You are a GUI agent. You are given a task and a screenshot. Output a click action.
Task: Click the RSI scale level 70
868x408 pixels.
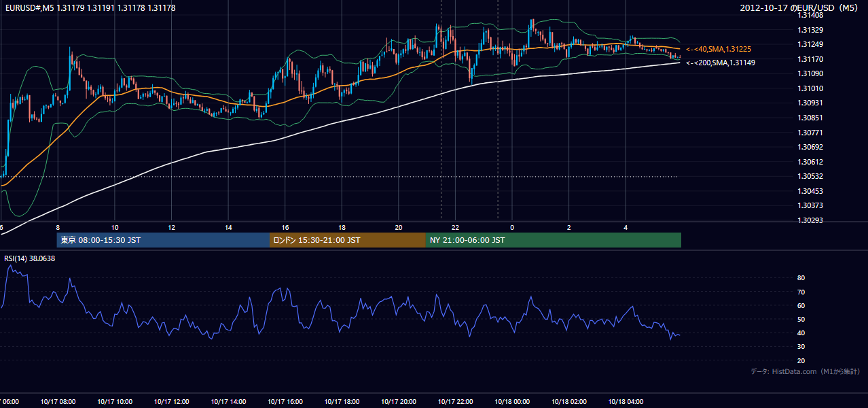(801, 292)
